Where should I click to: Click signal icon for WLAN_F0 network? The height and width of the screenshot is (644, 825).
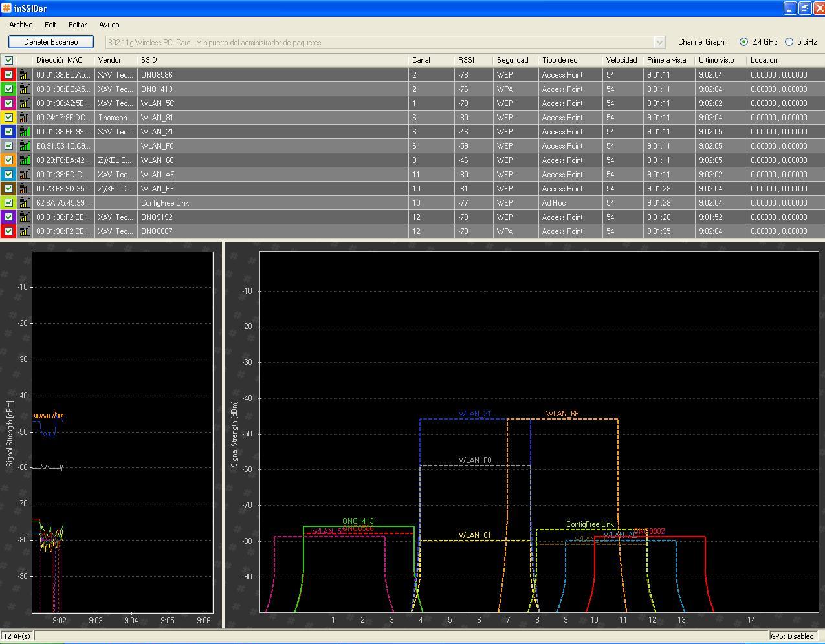[x=25, y=146]
